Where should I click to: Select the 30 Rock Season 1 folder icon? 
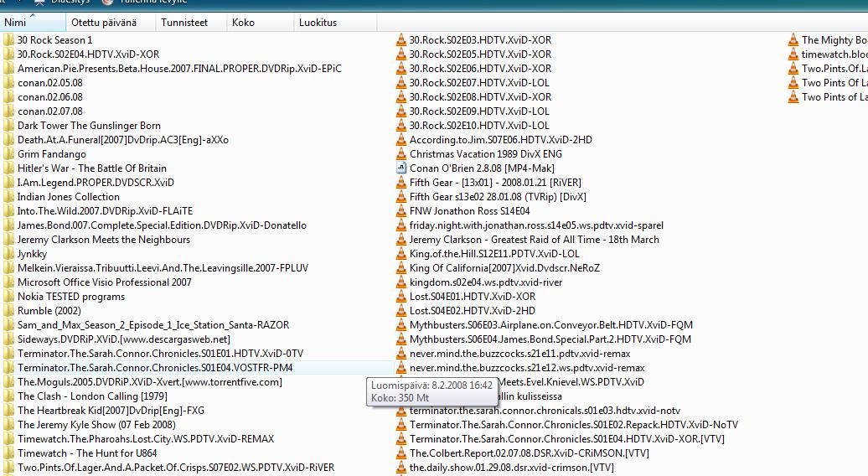(x=8, y=40)
